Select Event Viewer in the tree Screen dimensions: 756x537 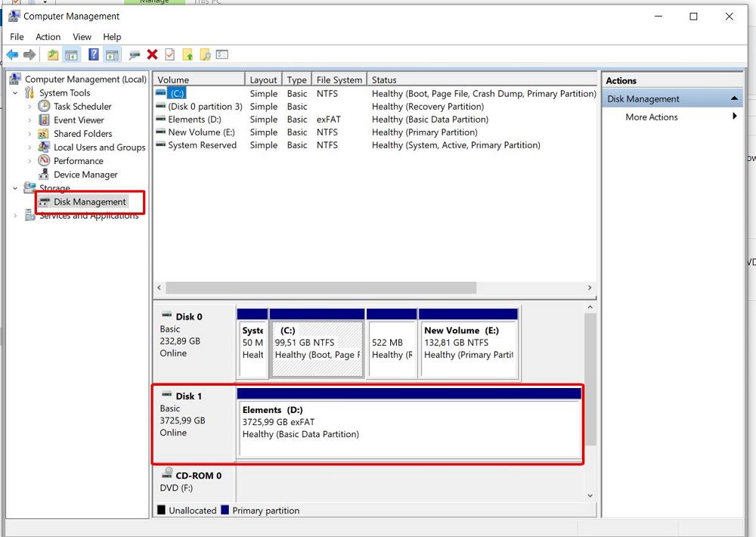(79, 120)
